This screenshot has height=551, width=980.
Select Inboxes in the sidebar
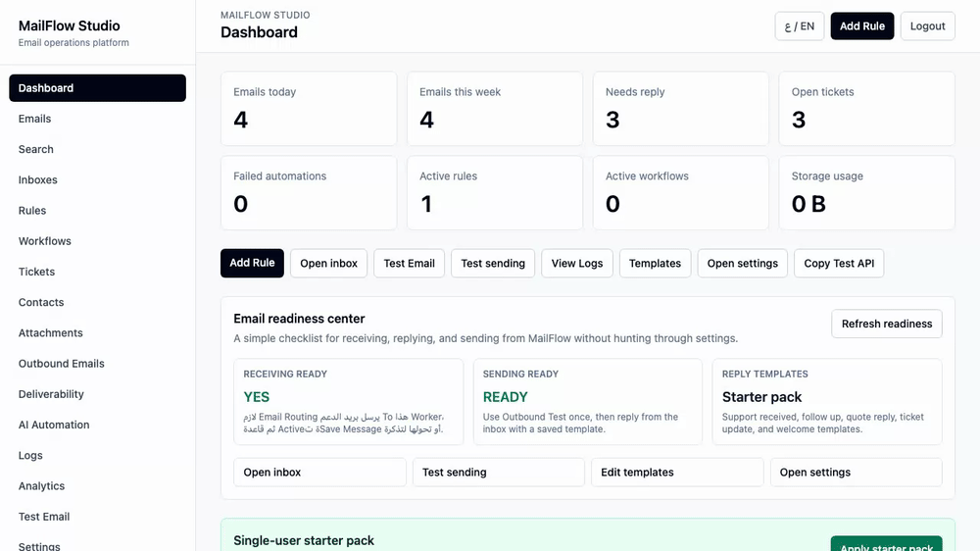tap(97, 180)
